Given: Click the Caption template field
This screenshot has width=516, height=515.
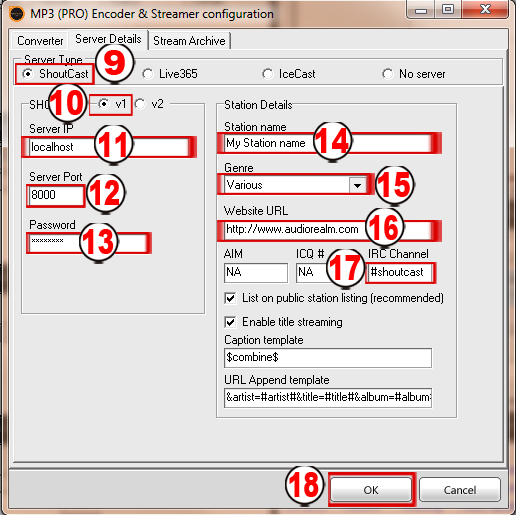Looking at the screenshot, I should point(328,358).
